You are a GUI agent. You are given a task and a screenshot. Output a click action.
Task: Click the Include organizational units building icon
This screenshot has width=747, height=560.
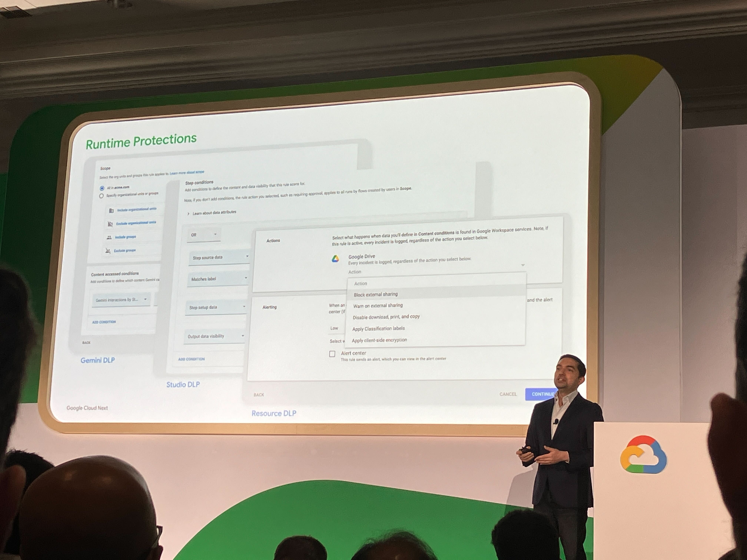(x=111, y=211)
